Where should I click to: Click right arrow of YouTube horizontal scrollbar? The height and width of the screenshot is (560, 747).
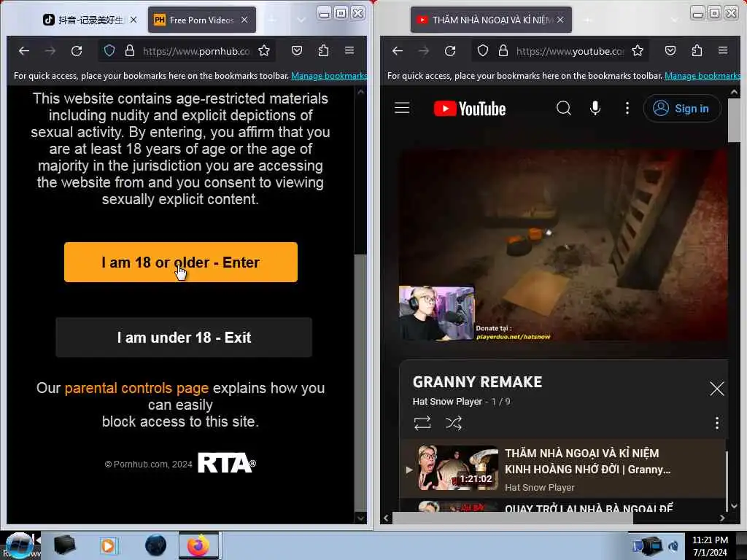point(722,518)
